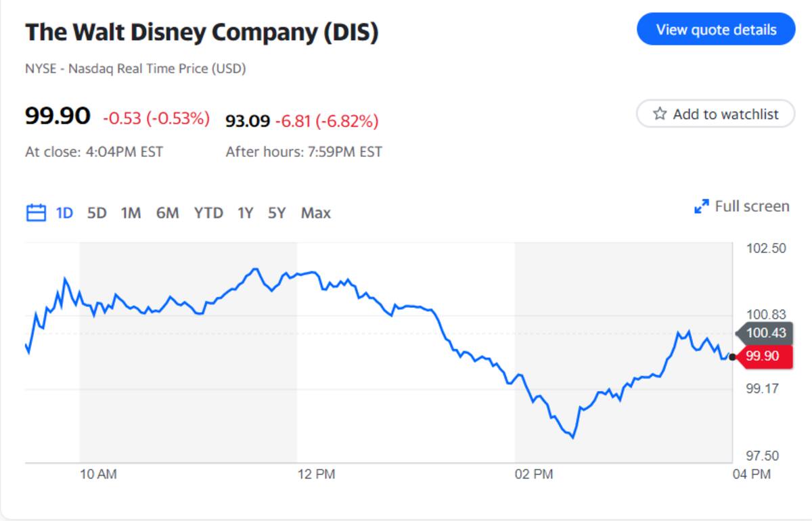Viewport: 812px width, 521px height.
Task: Click the red 99.90 price tag marker
Action: [764, 356]
